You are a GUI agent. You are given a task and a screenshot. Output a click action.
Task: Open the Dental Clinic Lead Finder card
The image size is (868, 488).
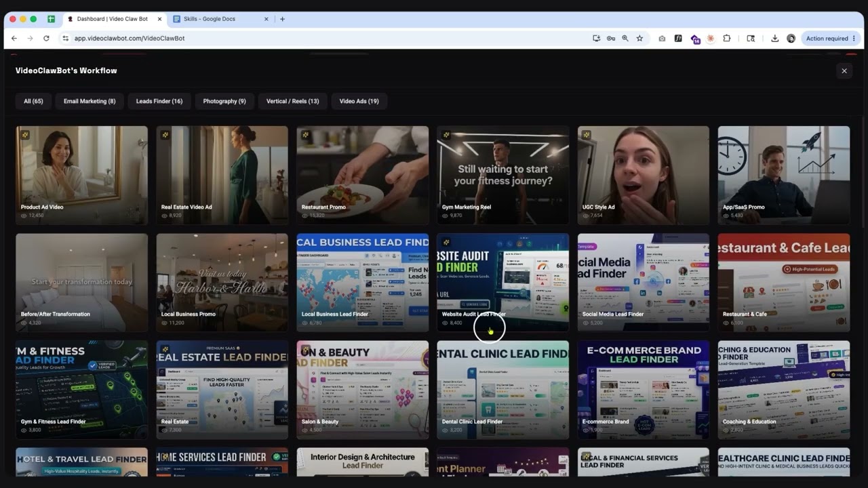pyautogui.click(x=502, y=390)
